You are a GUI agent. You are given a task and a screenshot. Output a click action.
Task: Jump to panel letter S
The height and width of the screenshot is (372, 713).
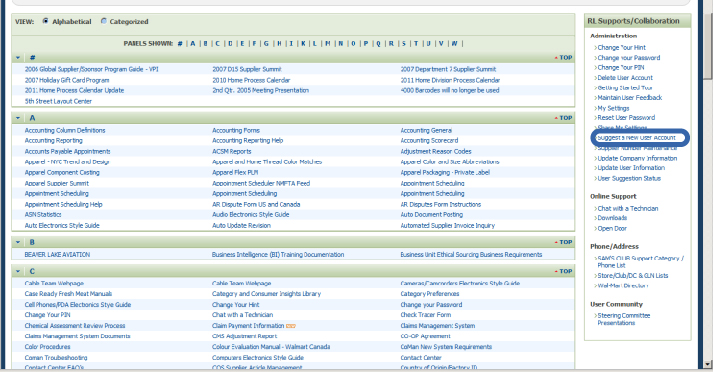click(403, 44)
